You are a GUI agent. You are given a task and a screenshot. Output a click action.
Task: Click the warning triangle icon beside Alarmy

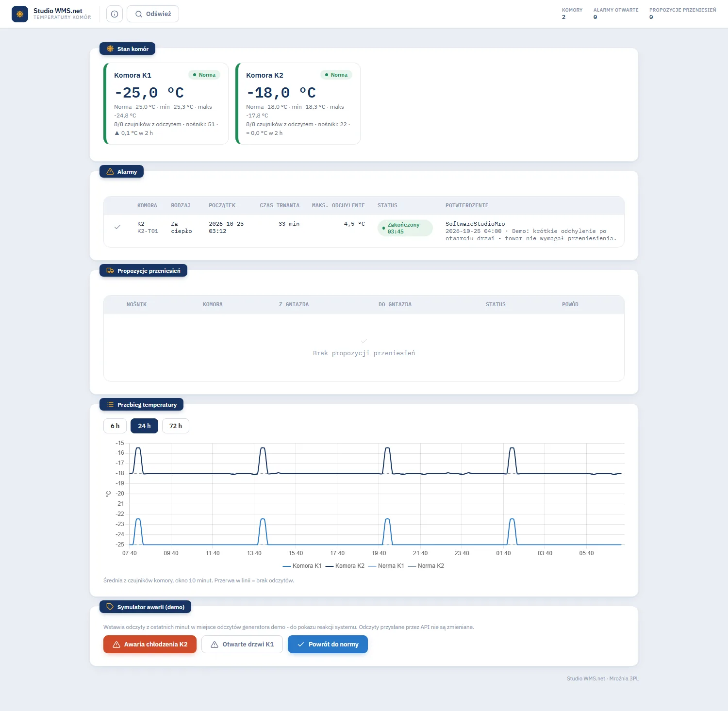(110, 171)
